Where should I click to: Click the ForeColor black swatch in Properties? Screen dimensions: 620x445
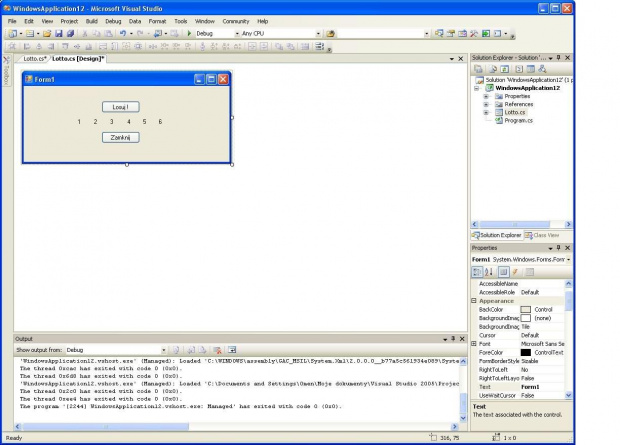click(525, 352)
